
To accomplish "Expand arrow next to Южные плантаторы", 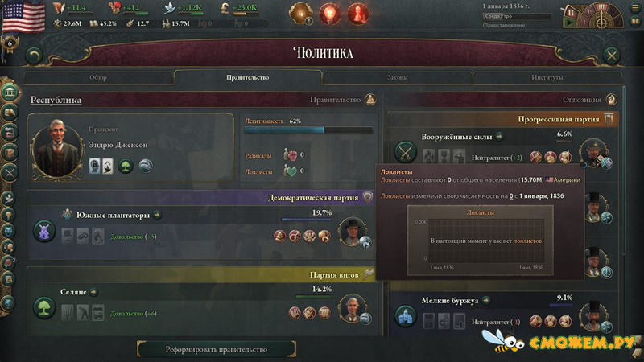I will pos(157,215).
